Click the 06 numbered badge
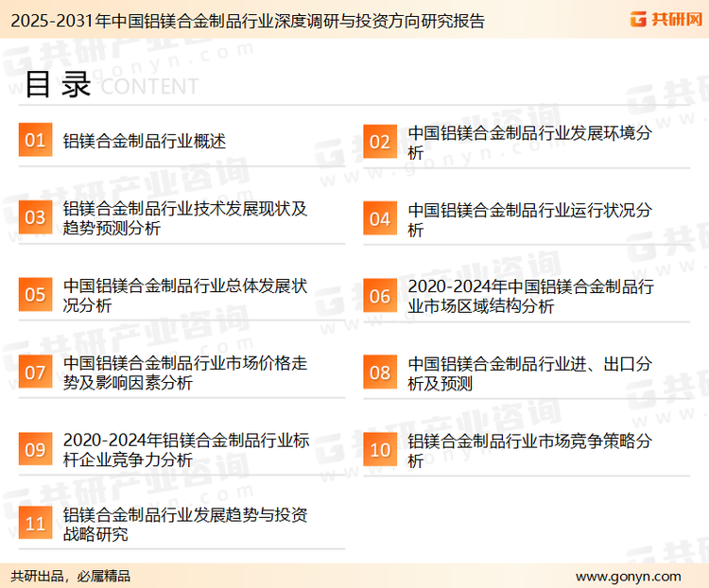This screenshot has width=709, height=588. point(380,296)
